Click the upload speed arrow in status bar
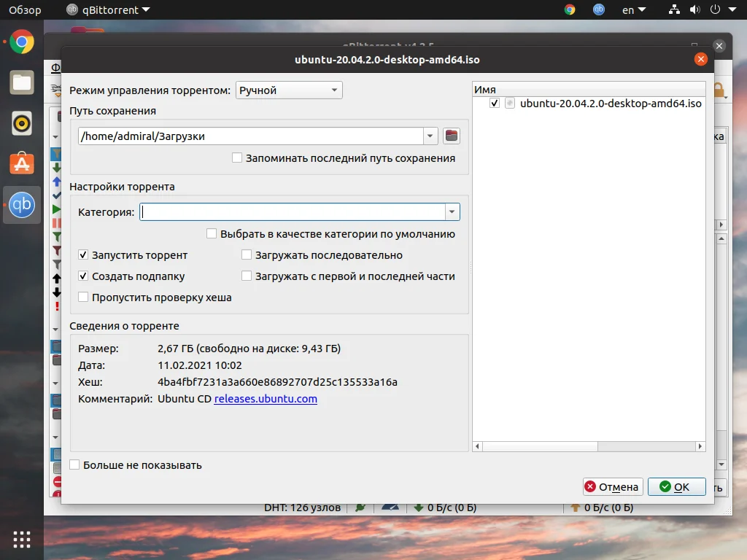Image resolution: width=747 pixels, height=560 pixels. [x=575, y=507]
